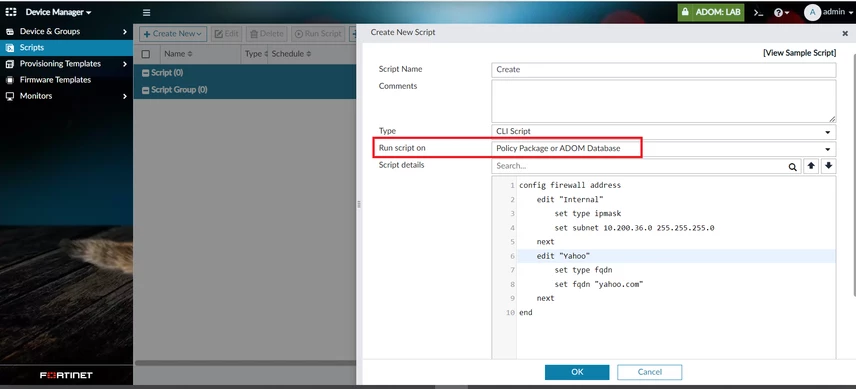This screenshot has height=389, width=856.
Task: Sort by the Type column header
Action: 255,54
